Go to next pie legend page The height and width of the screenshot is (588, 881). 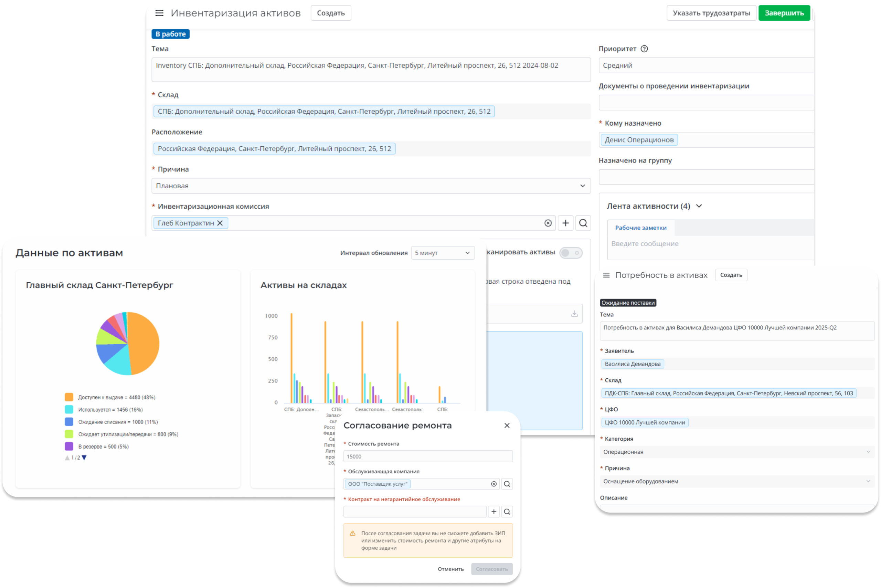(x=84, y=458)
